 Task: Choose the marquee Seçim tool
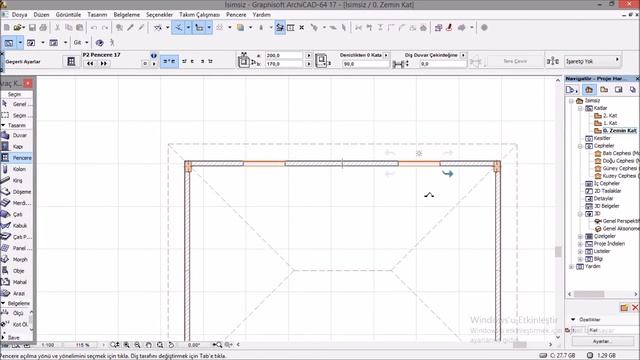coord(16,116)
